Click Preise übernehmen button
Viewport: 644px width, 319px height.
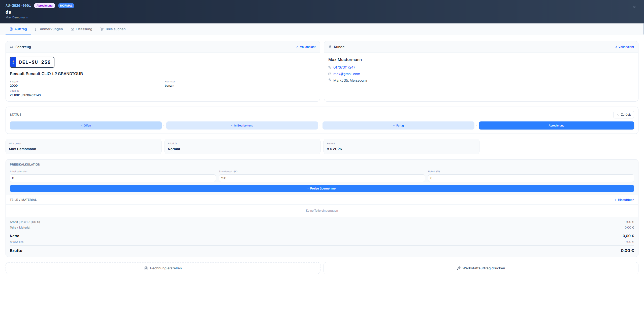(322, 188)
